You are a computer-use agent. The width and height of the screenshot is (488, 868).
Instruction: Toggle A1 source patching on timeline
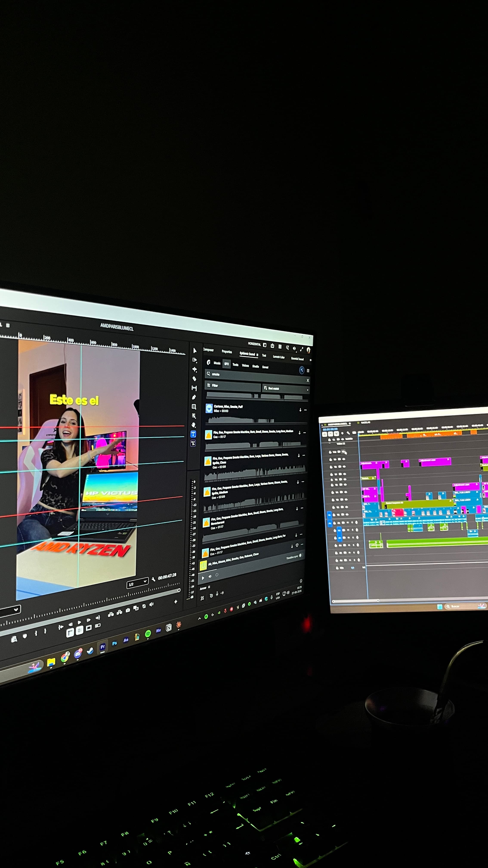tap(330, 523)
